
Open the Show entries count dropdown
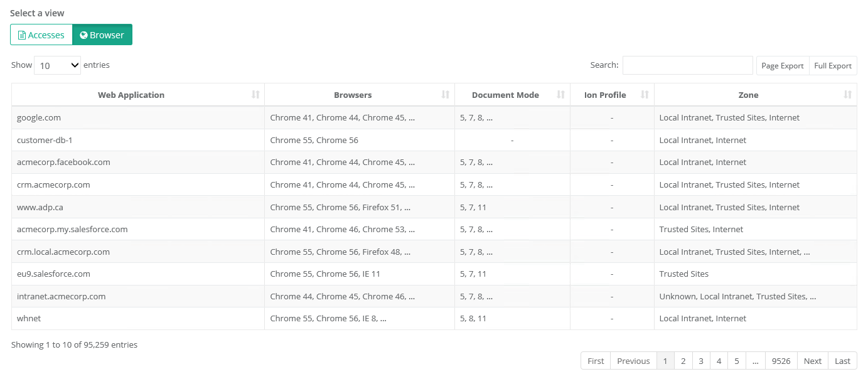[58, 65]
